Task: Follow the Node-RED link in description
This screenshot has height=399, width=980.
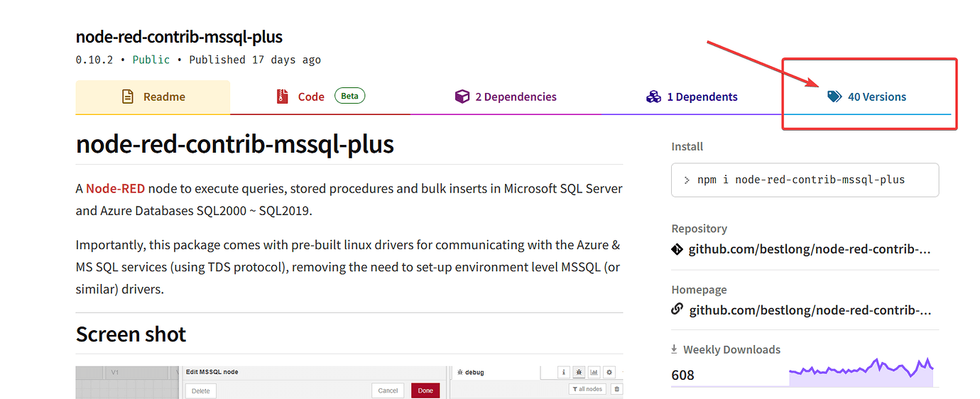Action: point(115,189)
